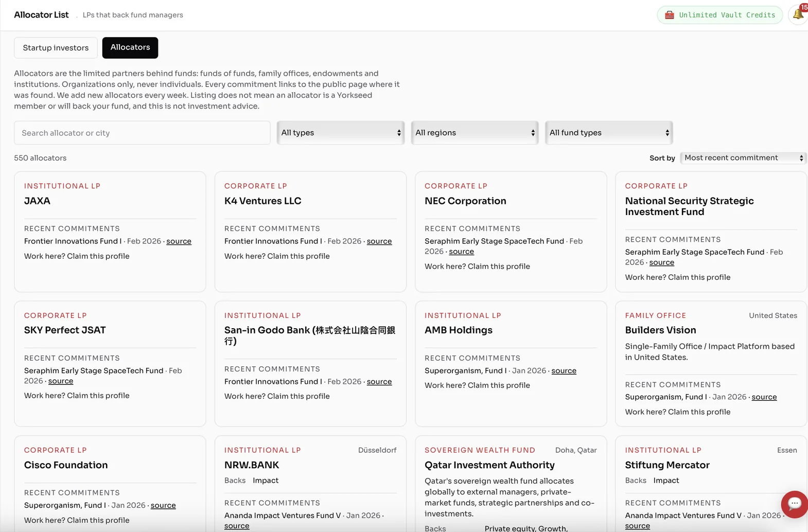Viewport: 808px width, 532px height.
Task: Claim the K4 Ventures LLC profile
Action: click(x=298, y=256)
